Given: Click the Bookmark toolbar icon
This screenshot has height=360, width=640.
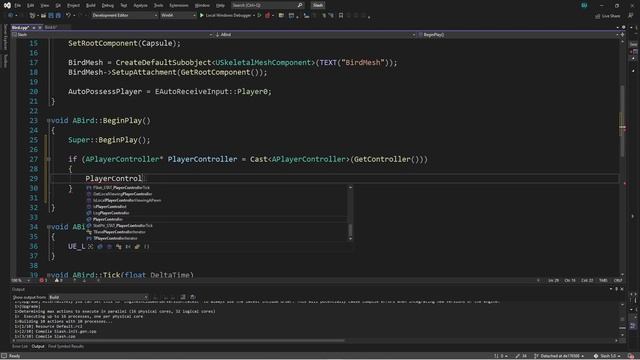Looking at the screenshot, I should [x=341, y=16].
